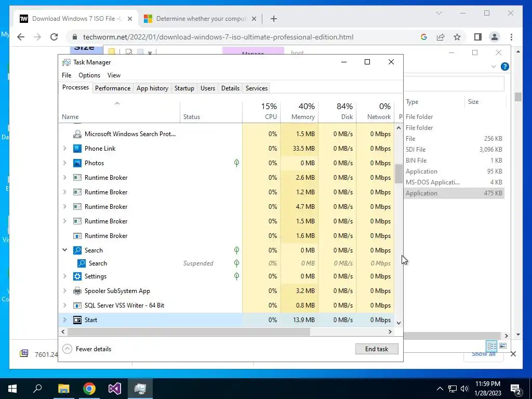Open Chrome three-dot menu
Image resolution: width=532 pixels, height=399 pixels.
point(511,37)
